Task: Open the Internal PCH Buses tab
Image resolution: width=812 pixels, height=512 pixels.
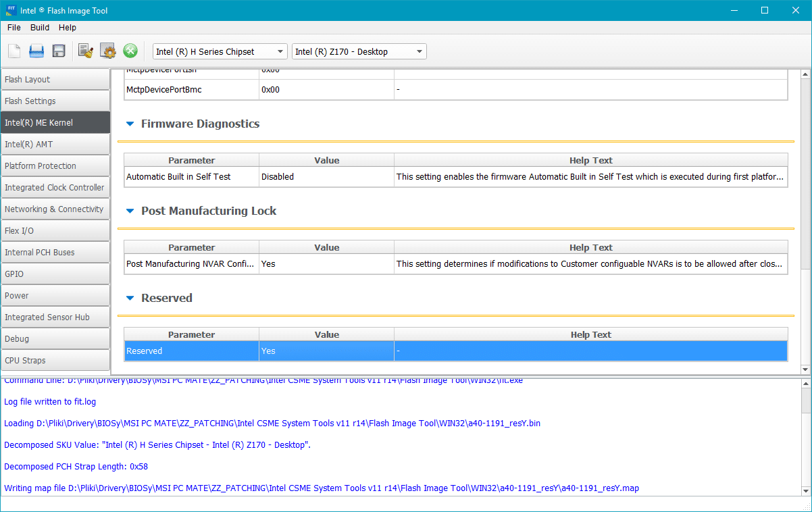Action: (55, 253)
